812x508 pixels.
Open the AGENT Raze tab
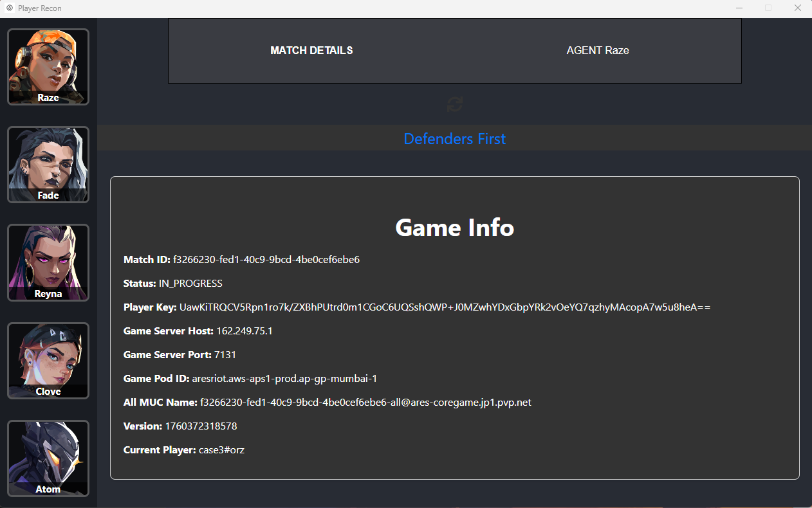(597, 51)
